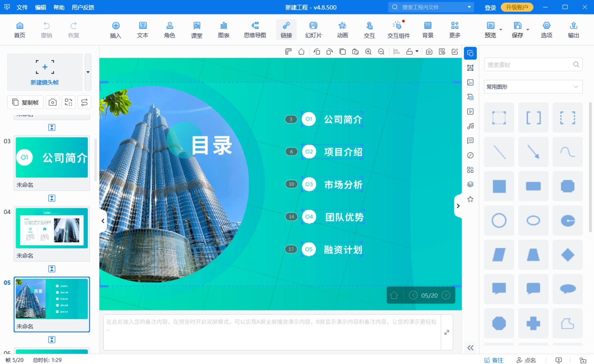The image size is (594, 364).
Task: Open the 交互 interaction tool
Action: 369,30
